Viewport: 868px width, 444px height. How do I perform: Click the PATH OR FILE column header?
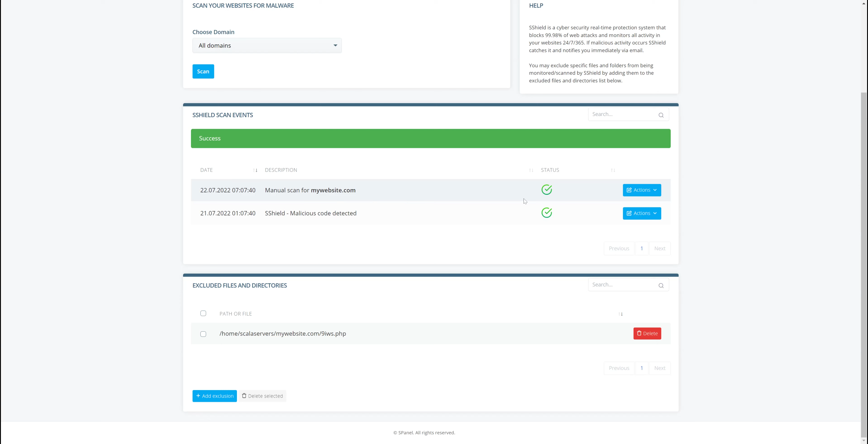click(x=236, y=314)
